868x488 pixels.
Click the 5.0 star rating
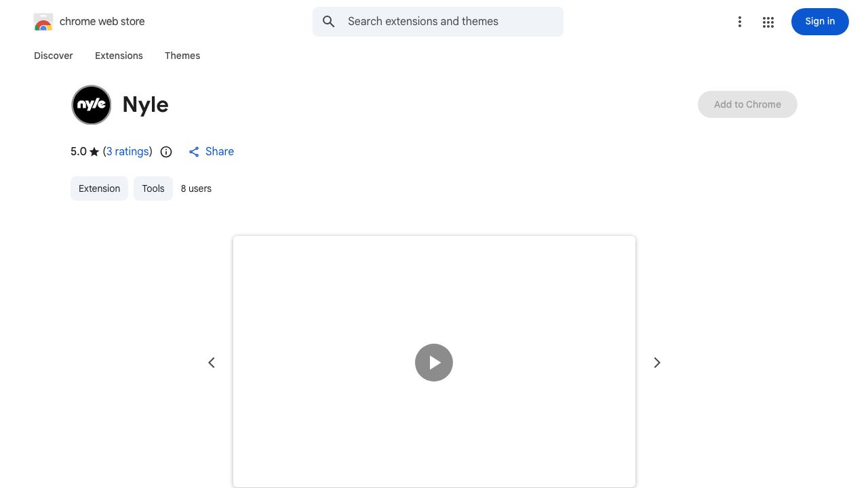click(x=85, y=152)
